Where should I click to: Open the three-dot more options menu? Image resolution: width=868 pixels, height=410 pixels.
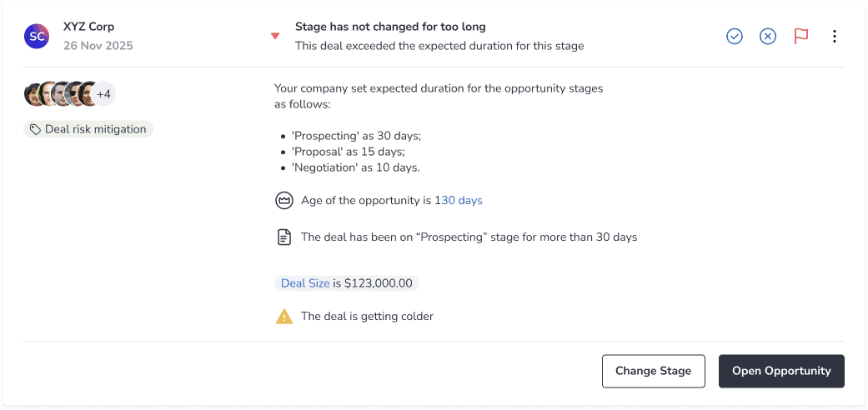tap(835, 37)
